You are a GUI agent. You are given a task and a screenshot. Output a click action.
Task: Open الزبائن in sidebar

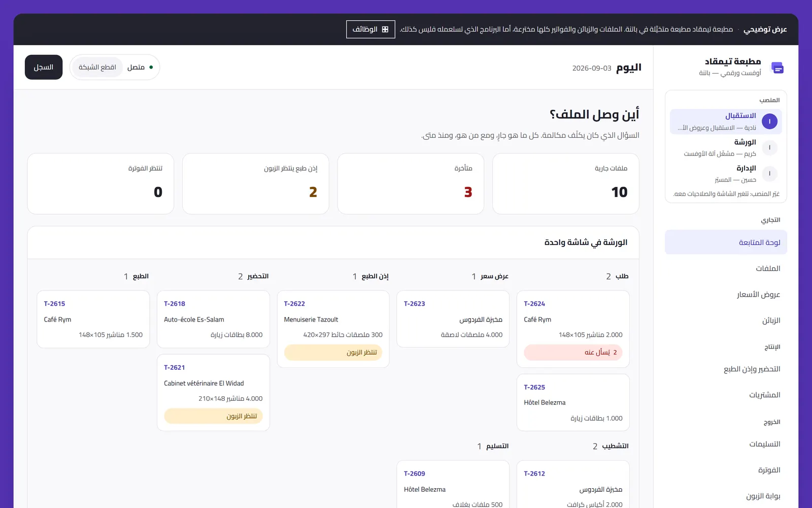pos(726,321)
